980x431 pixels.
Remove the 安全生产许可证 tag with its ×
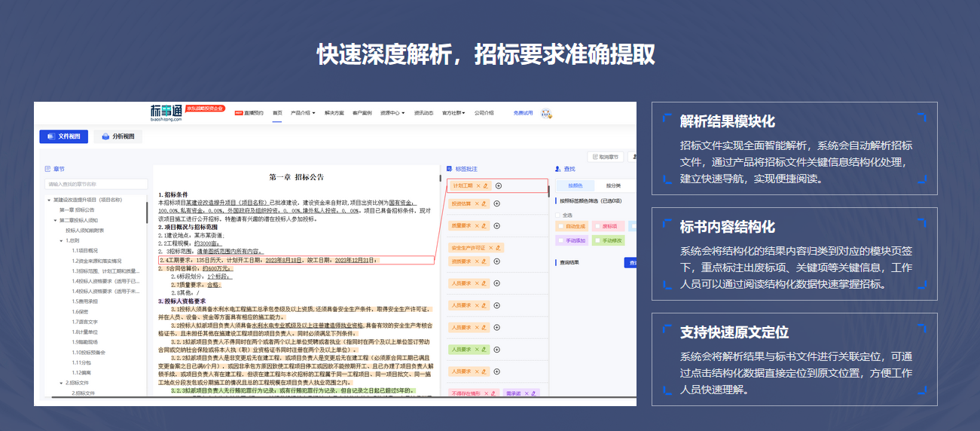490,248
